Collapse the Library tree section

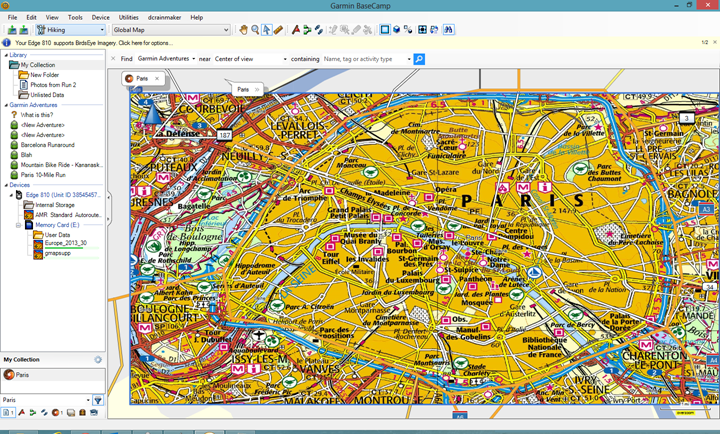point(6,55)
